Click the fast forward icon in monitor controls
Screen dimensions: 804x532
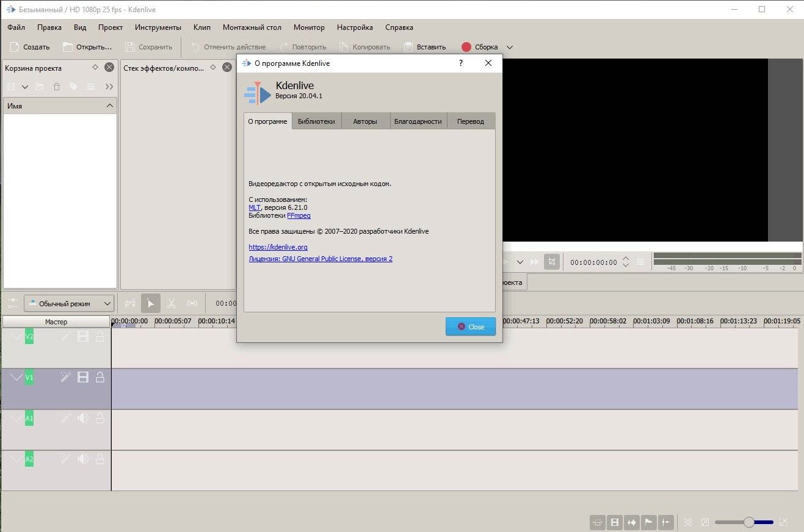(x=535, y=262)
